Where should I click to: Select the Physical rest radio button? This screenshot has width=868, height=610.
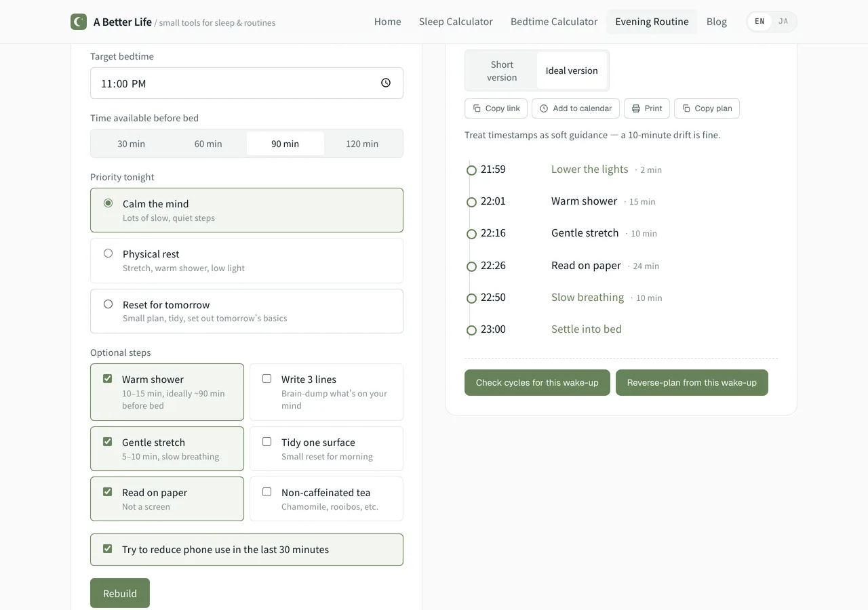coord(108,253)
